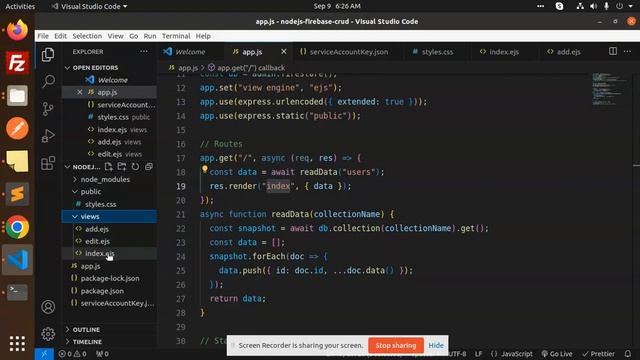Open package-lock.json in file tree
The width and height of the screenshot is (640, 360).
(109, 278)
